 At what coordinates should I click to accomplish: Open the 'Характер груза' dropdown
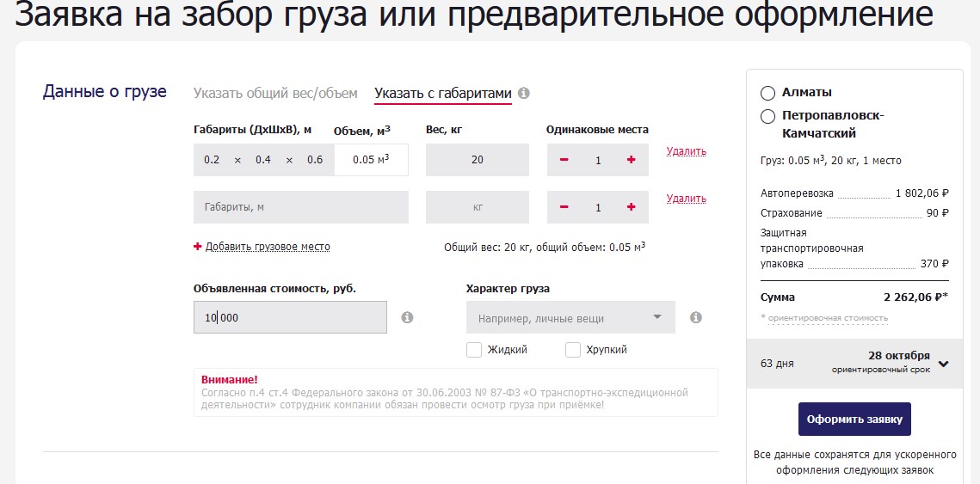pyautogui.click(x=570, y=318)
